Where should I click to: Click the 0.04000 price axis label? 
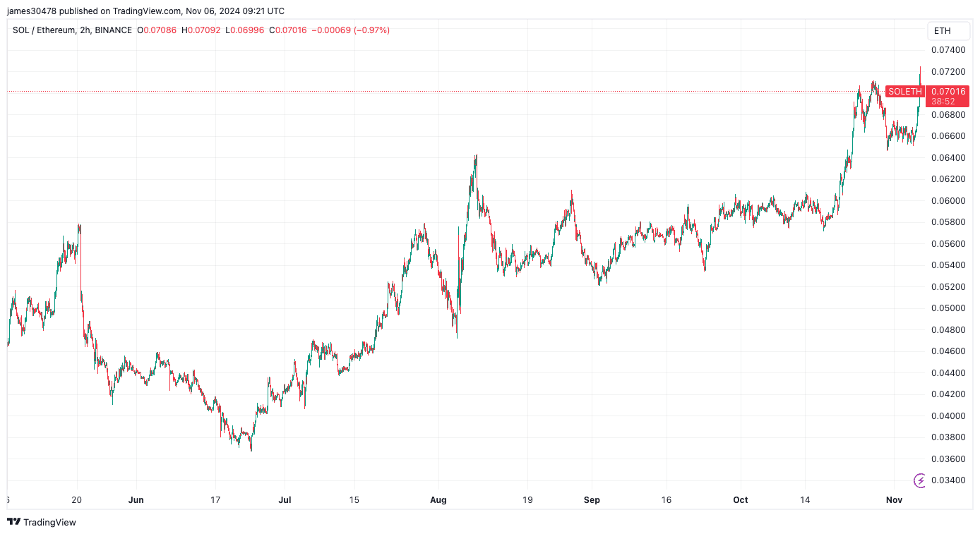[948, 416]
